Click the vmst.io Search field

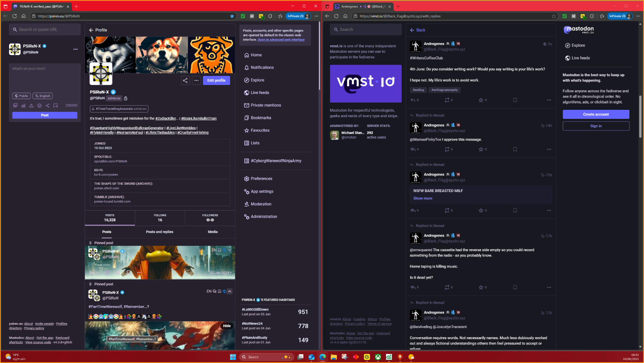(x=365, y=30)
